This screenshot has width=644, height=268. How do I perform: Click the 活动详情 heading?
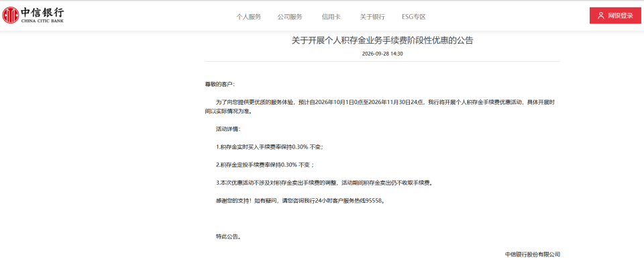point(228,129)
